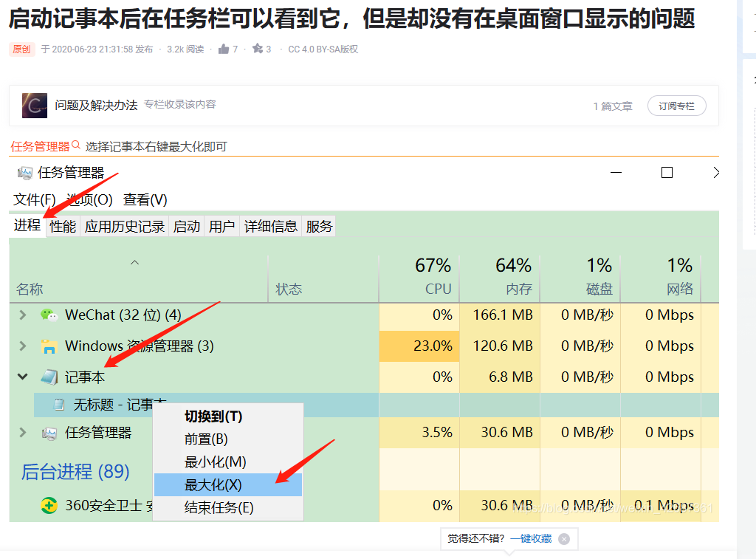Click the 后台进程 (89) section heading

tap(75, 471)
